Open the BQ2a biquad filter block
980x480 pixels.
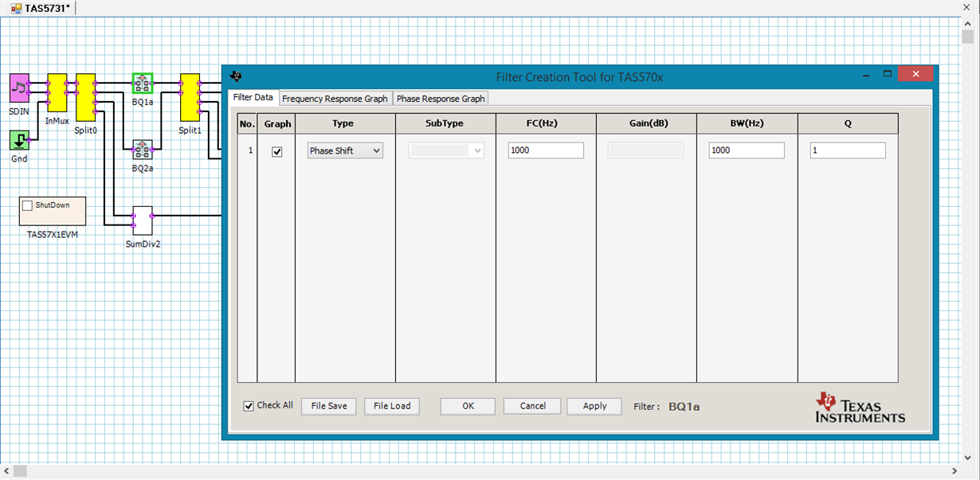coord(143,150)
